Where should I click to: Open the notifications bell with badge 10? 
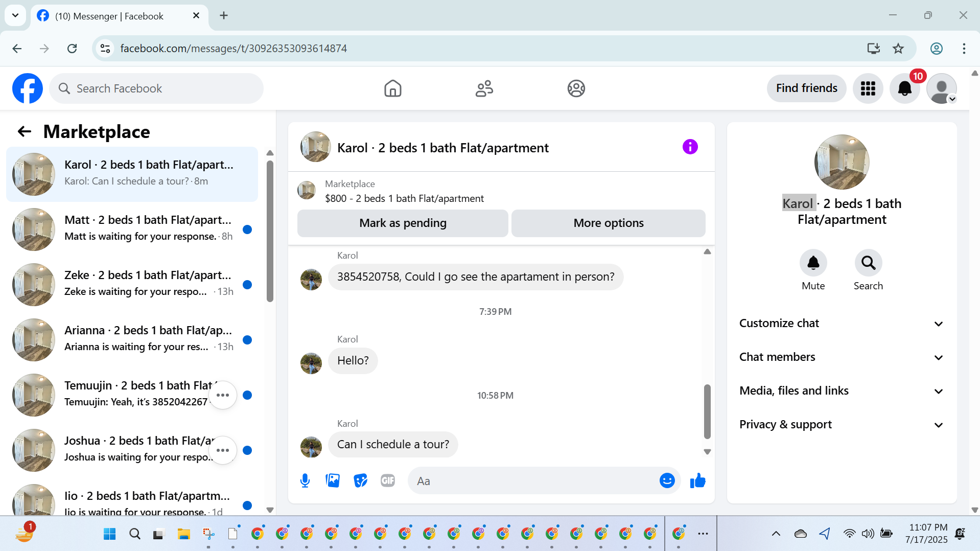click(905, 88)
